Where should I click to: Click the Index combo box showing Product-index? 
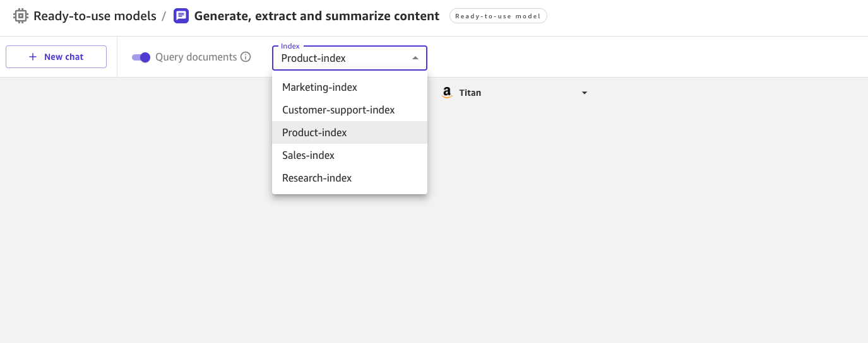pyautogui.click(x=341, y=58)
